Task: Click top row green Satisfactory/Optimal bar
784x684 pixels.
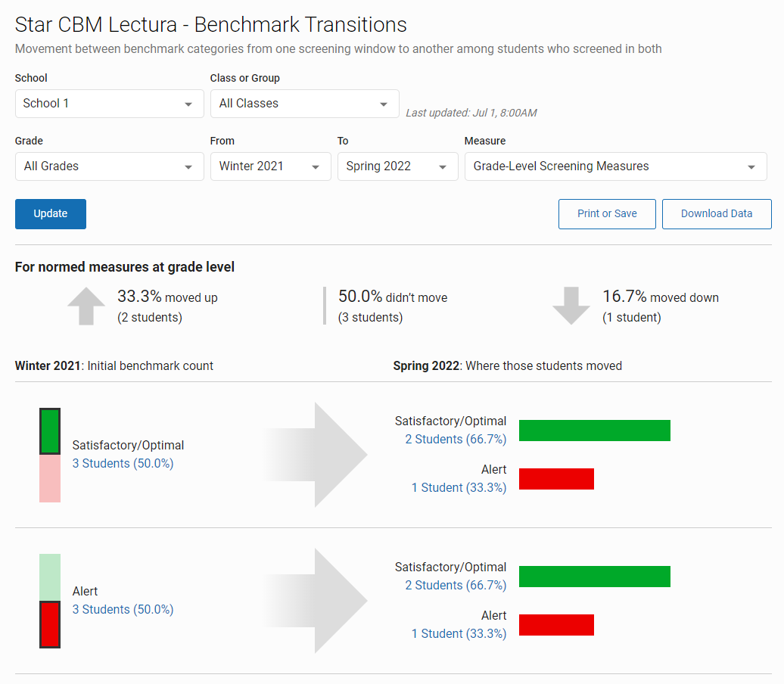Action: 595,431
